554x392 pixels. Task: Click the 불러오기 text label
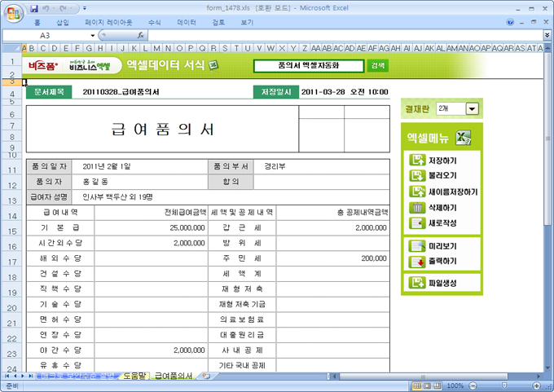[442, 176]
